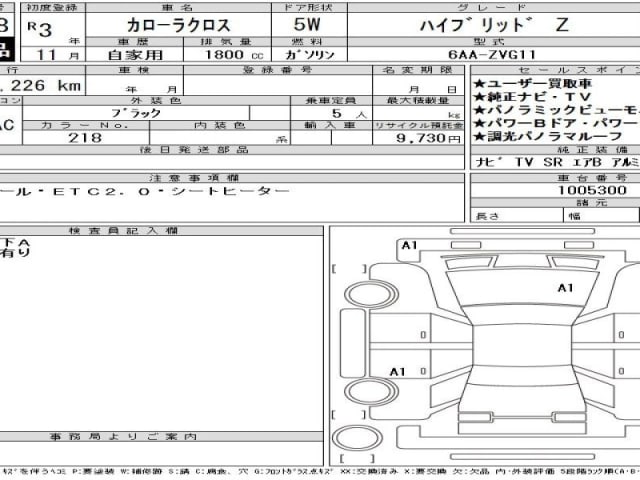Click the equipment line ナビ TV SR エアB
This screenshot has width=640, height=480.
coord(538,162)
